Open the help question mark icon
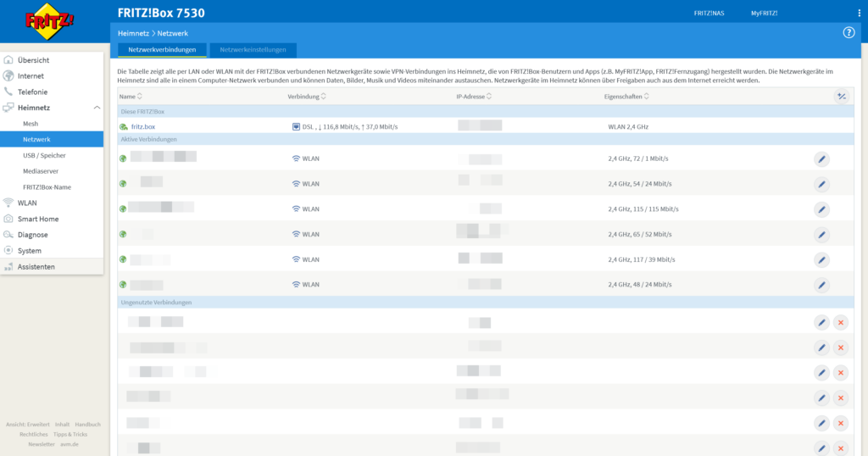This screenshot has width=868, height=456. 849,32
